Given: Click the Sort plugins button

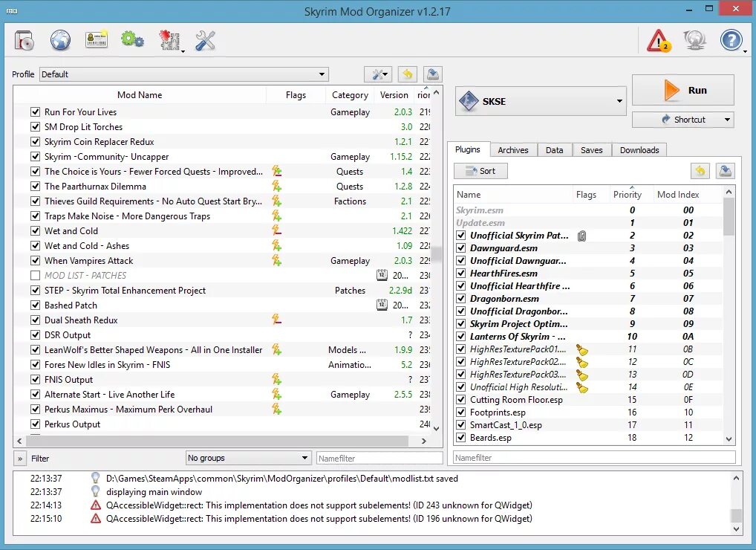Looking at the screenshot, I should [480, 171].
